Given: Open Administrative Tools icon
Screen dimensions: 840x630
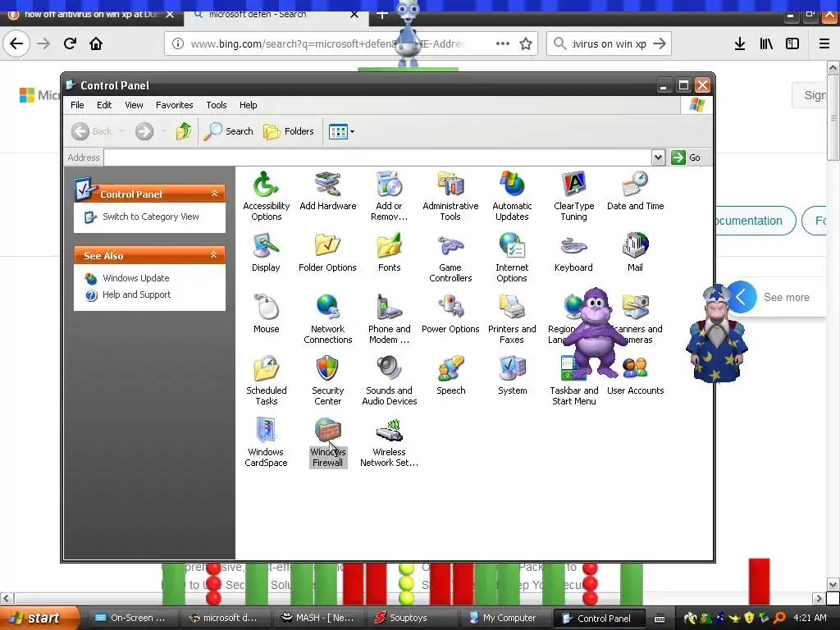Looking at the screenshot, I should pos(450,195).
